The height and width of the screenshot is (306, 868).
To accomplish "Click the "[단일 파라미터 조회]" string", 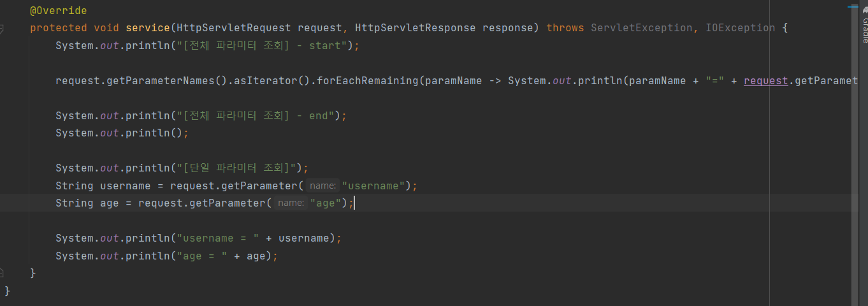I will [236, 168].
